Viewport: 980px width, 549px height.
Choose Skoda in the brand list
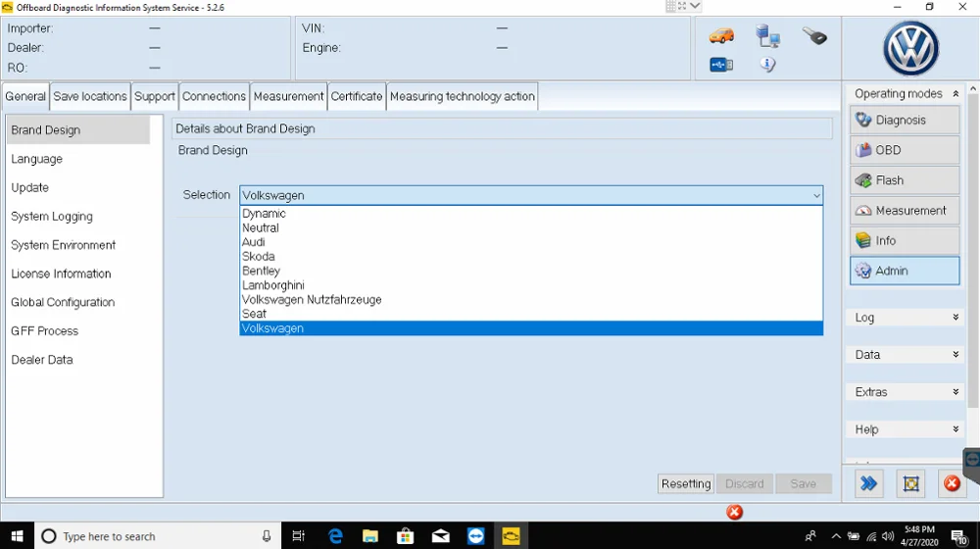(x=259, y=257)
